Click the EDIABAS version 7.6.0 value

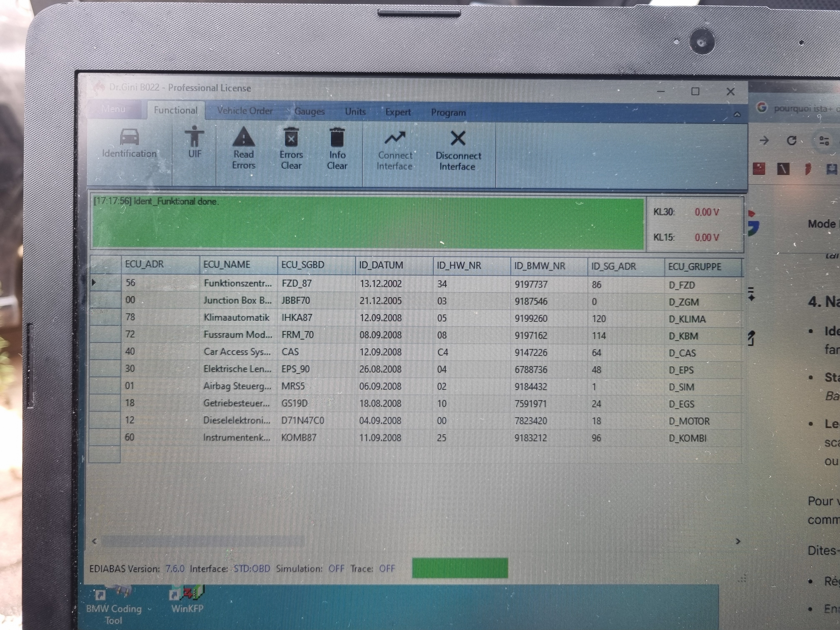(175, 569)
